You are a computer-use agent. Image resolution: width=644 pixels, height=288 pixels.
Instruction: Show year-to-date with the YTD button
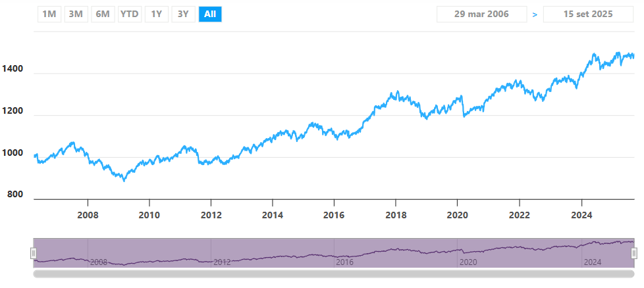pos(129,14)
